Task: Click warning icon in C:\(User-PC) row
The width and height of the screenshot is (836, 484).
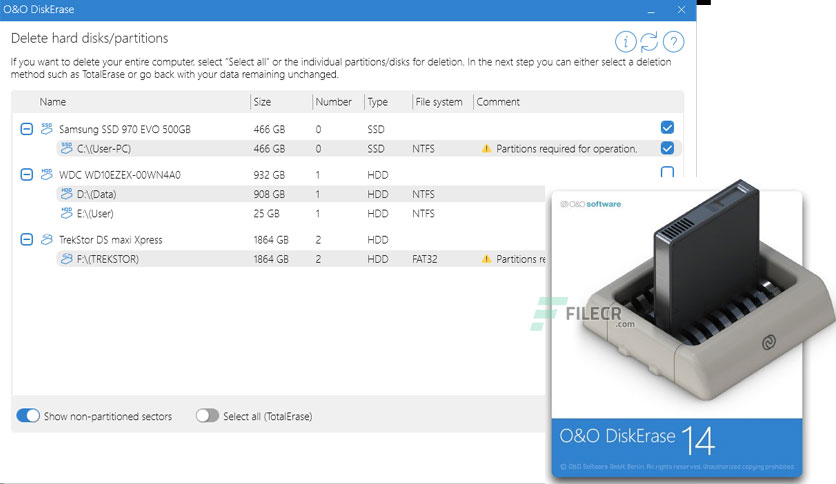Action: [x=486, y=149]
